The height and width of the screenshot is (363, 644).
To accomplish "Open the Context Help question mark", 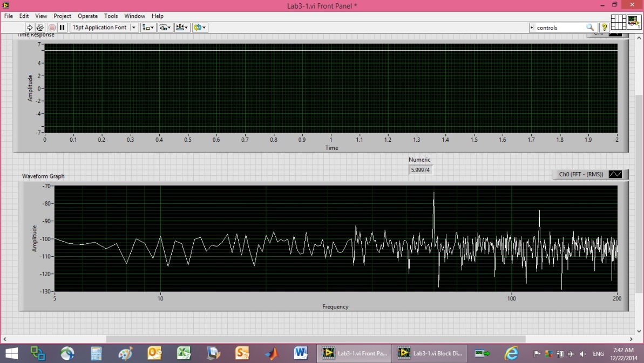I will coord(605,28).
